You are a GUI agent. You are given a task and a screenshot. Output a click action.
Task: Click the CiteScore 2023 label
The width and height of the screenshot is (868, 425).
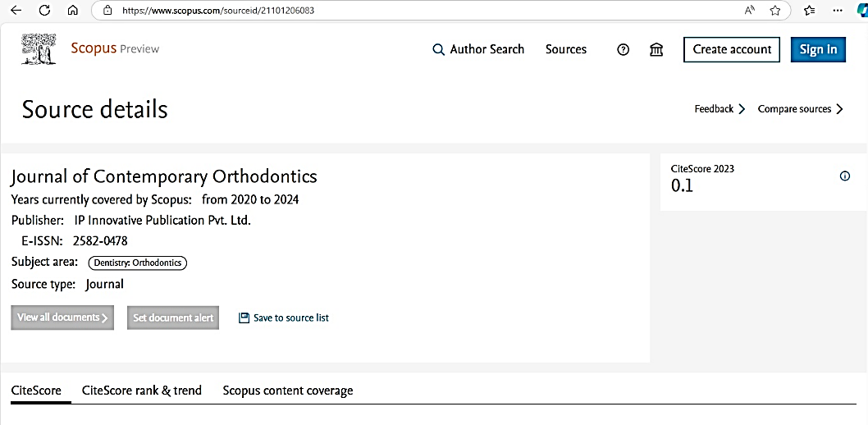point(702,169)
